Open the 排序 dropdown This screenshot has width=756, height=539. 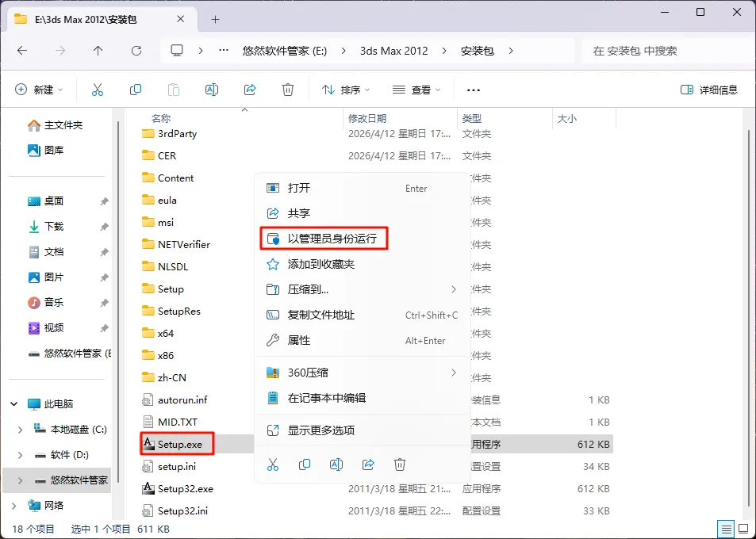[346, 90]
